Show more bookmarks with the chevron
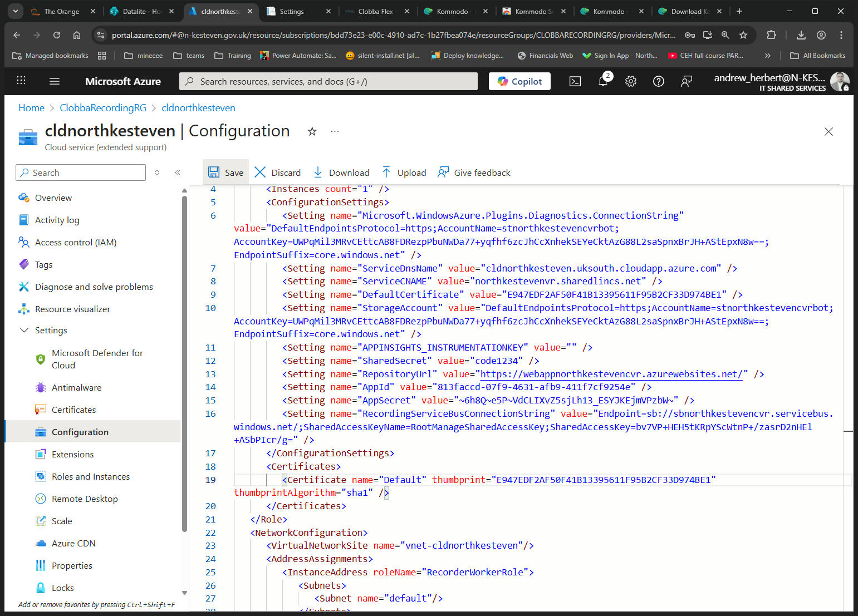Viewport: 858px width, 616px height. point(768,56)
